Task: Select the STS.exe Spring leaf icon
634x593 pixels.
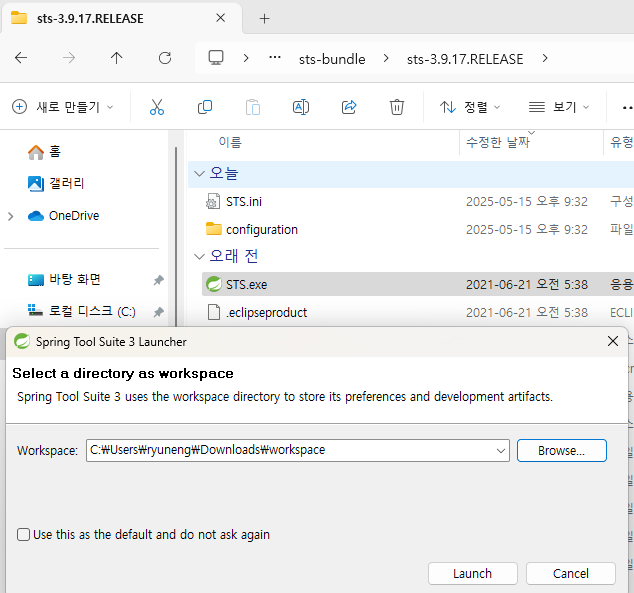Action: click(x=213, y=284)
